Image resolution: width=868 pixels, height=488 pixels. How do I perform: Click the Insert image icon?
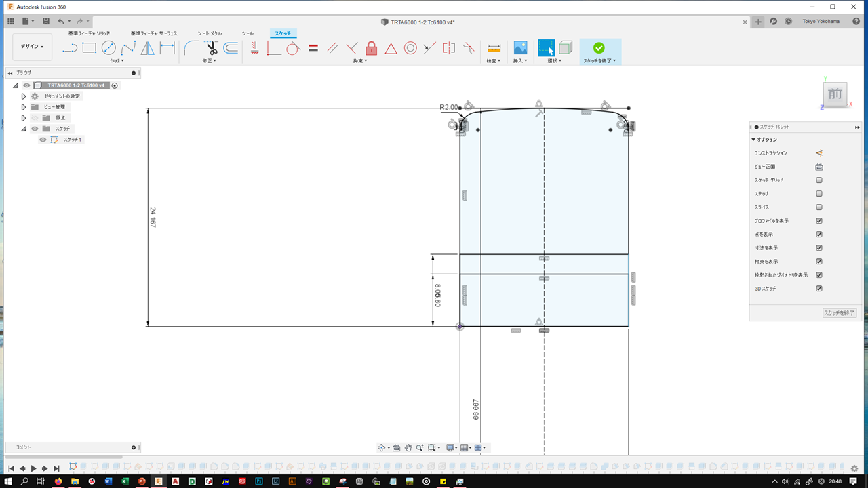(520, 48)
